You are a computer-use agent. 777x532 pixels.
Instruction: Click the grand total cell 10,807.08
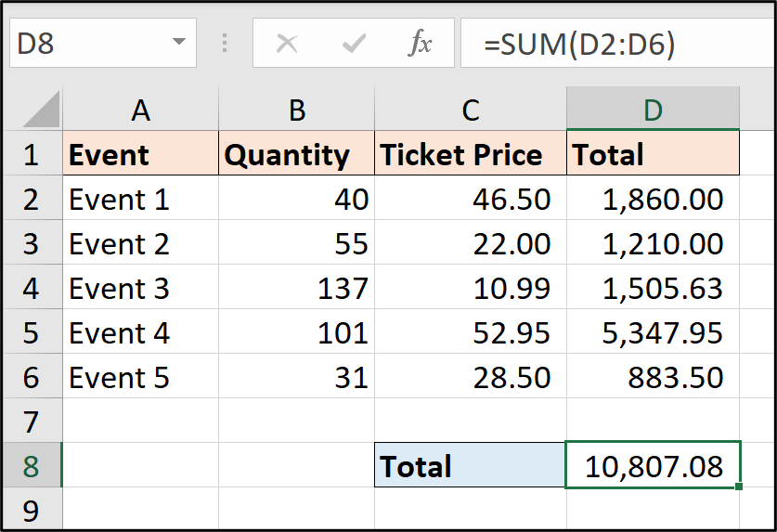[x=653, y=464]
